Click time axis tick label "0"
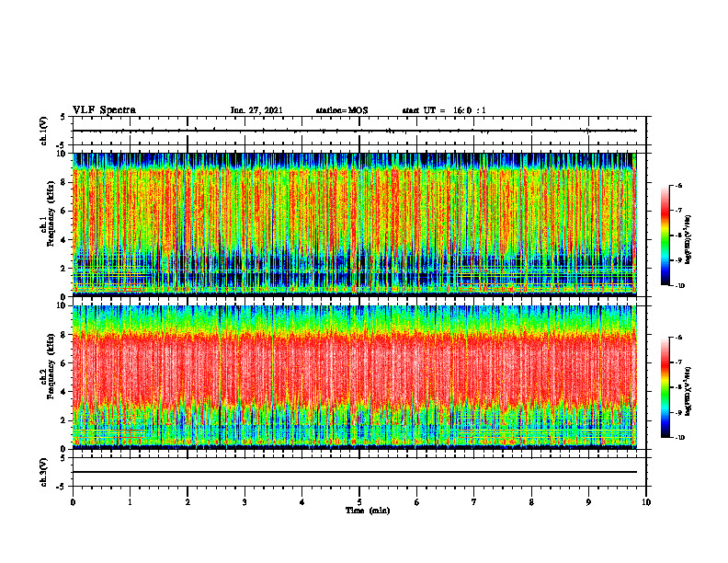The height and width of the screenshot is (563, 728). [73, 502]
